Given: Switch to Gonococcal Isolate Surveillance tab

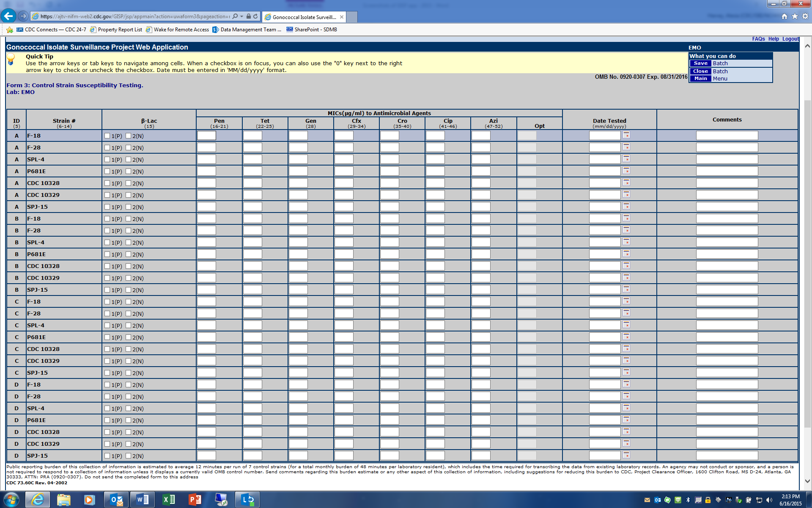Looking at the screenshot, I should [x=304, y=17].
